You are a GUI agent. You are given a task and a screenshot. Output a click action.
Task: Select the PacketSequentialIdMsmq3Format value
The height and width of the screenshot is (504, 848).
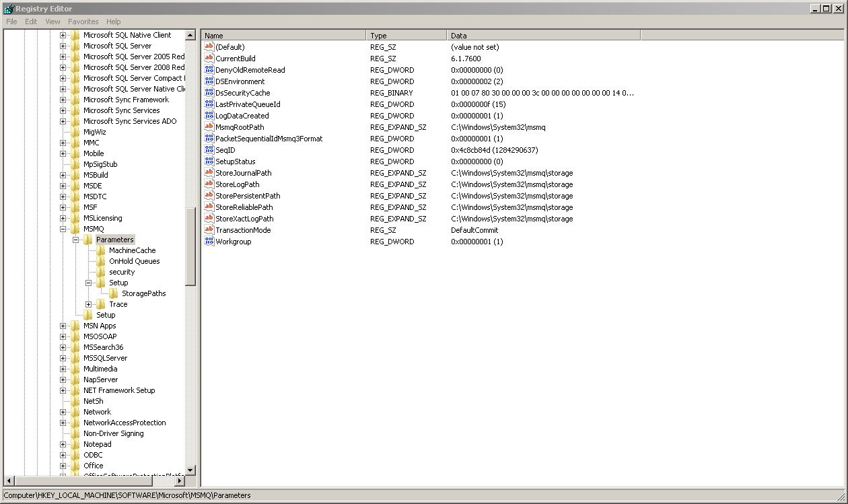pyautogui.click(x=269, y=139)
